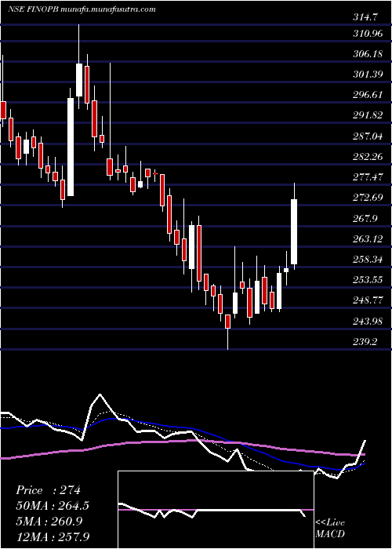The width and height of the screenshot is (392, 549).
Task: Click the 239.2 price axis label
Action: (365, 342)
